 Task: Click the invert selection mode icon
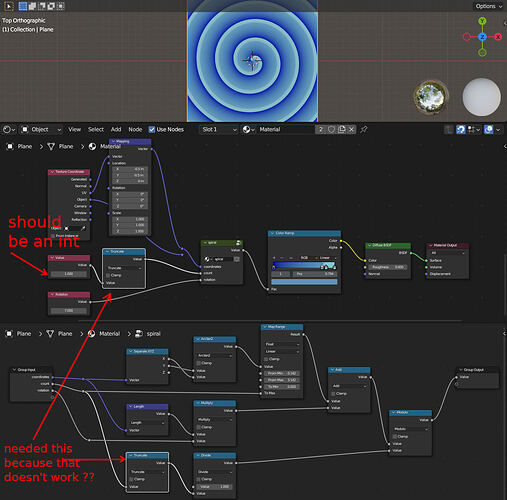51,6
